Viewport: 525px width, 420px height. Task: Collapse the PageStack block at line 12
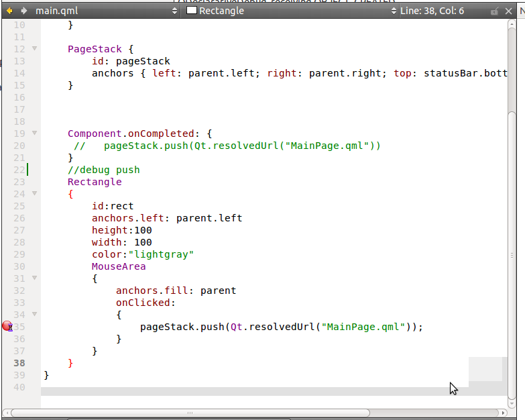[34, 49]
